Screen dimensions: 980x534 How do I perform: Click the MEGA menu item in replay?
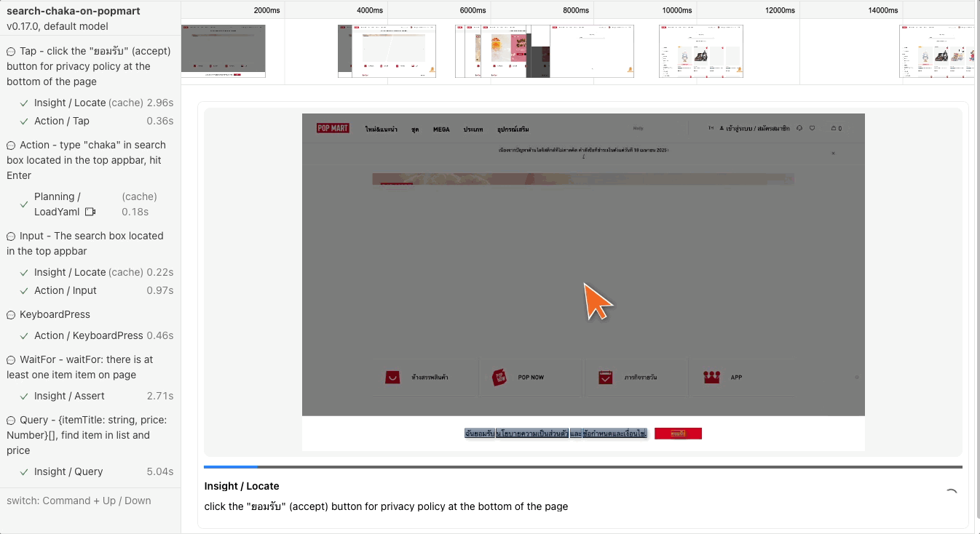441,129
